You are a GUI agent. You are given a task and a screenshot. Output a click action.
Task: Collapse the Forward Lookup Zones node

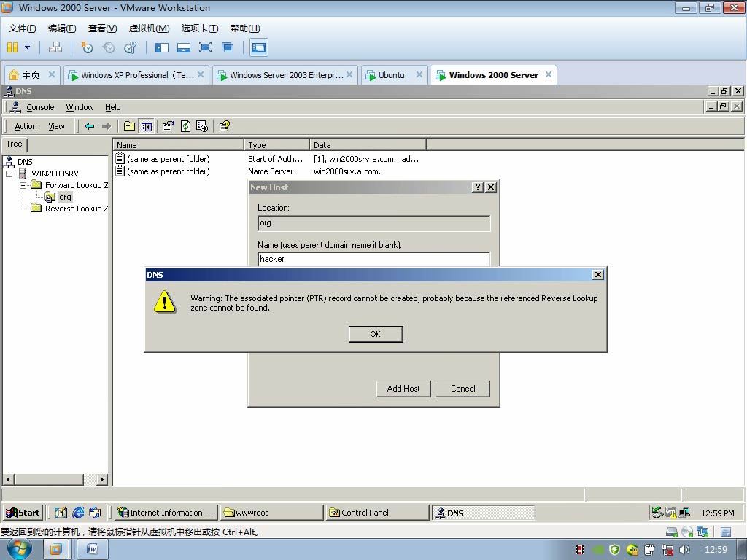click(x=23, y=185)
